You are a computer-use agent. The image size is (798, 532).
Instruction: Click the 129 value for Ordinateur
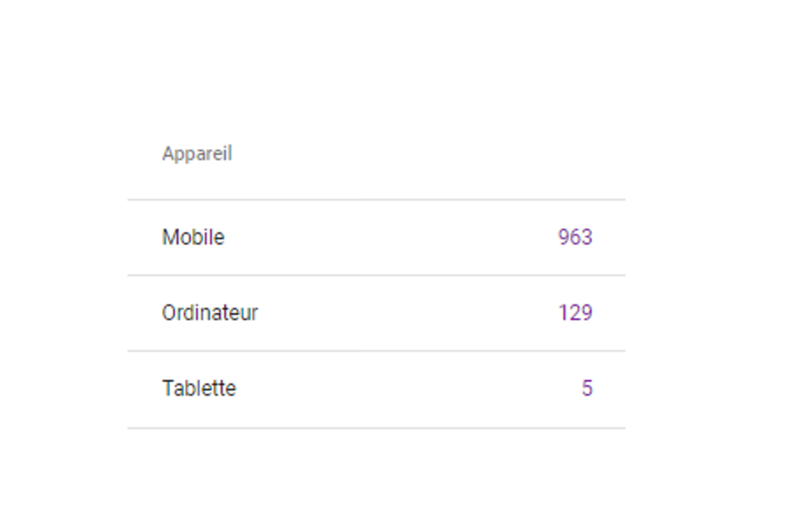pyautogui.click(x=575, y=312)
